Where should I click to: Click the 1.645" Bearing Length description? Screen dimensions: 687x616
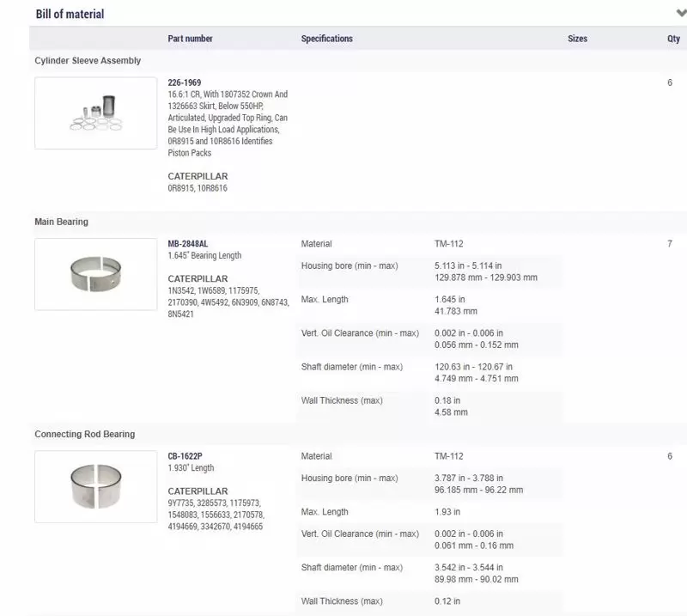(x=204, y=255)
